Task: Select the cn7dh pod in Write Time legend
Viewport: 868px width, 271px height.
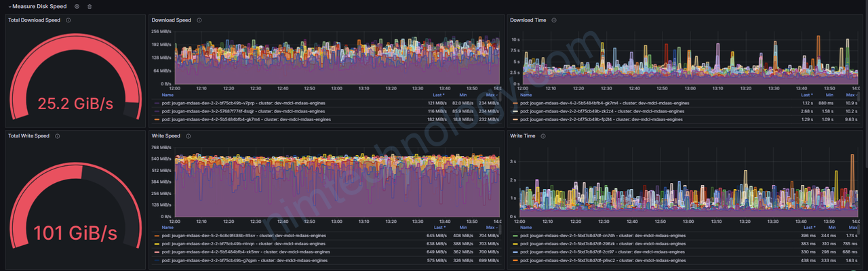Action: coord(599,235)
